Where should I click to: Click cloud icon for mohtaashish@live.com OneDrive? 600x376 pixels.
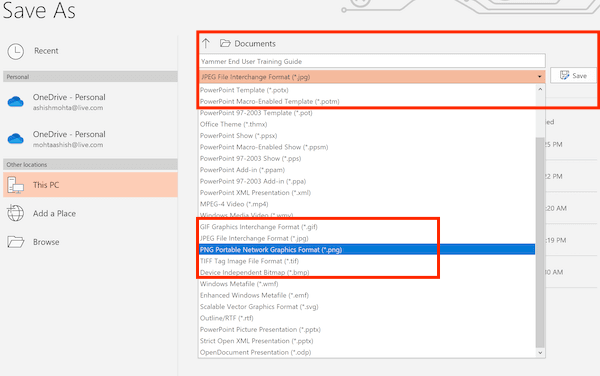(16, 138)
